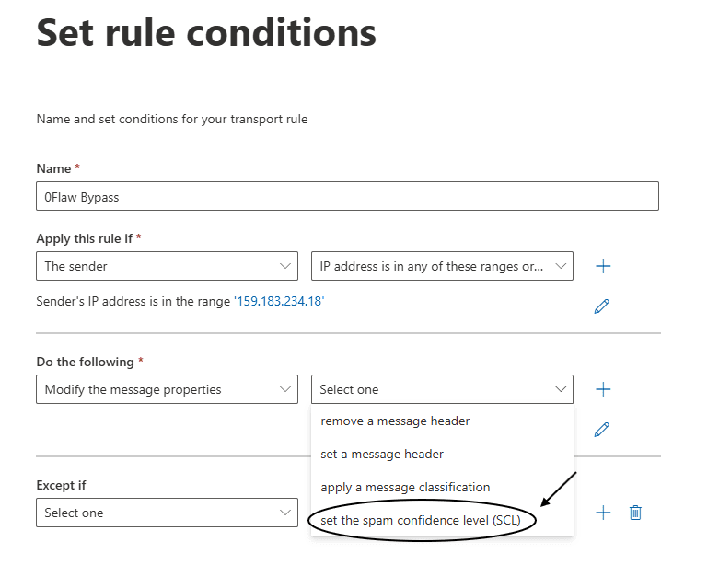Click the Name field containing '0Flaw Bypass'
The width and height of the screenshot is (719, 588).
point(347,196)
